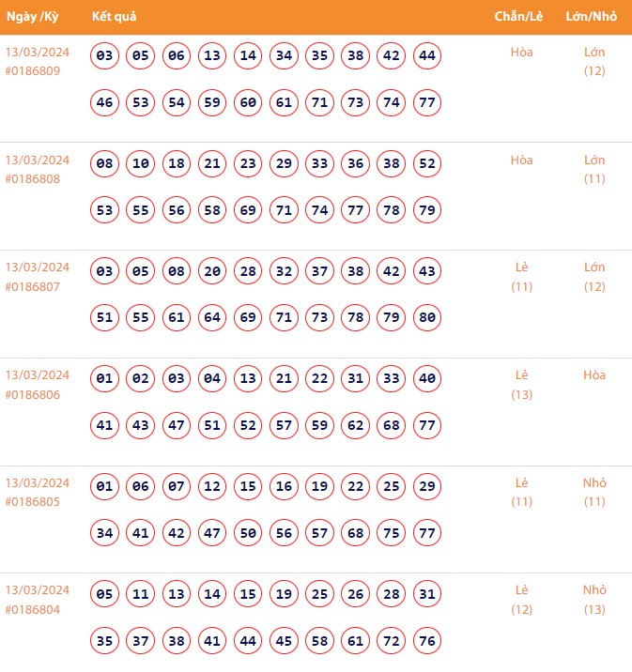This screenshot has height=672, width=632.
Task: Select number ball 04 in draw #0186806
Action: [x=212, y=379]
